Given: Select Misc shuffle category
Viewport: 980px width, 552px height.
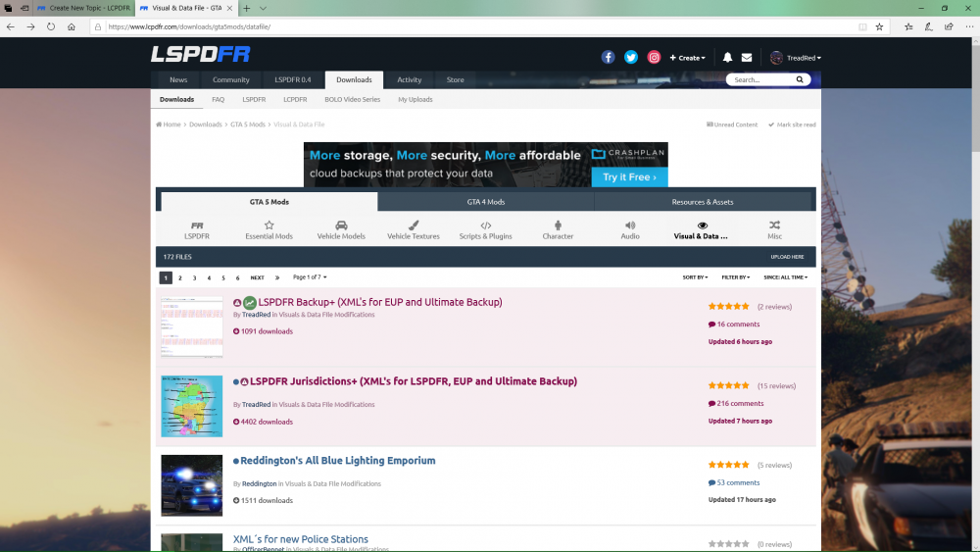Looking at the screenshot, I should pyautogui.click(x=774, y=230).
